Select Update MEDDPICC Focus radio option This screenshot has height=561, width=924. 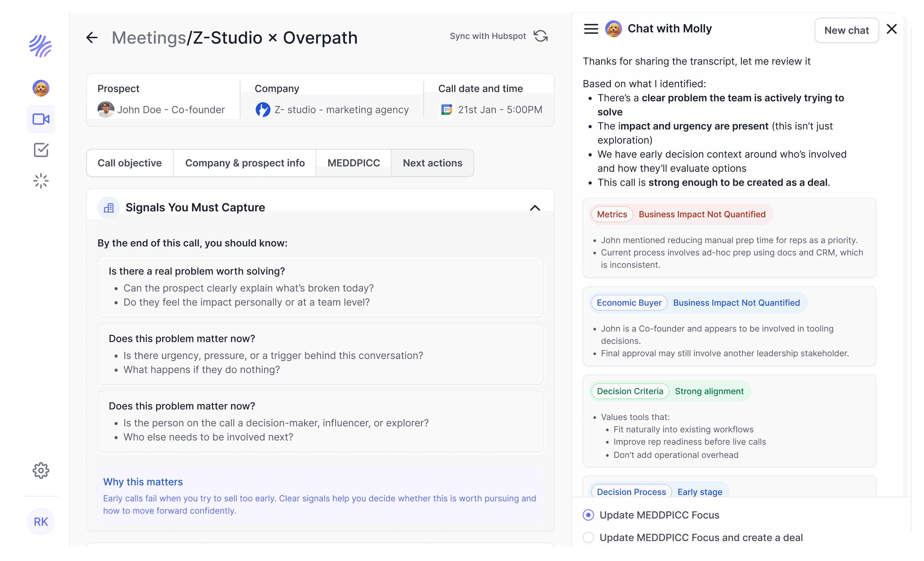tap(588, 515)
